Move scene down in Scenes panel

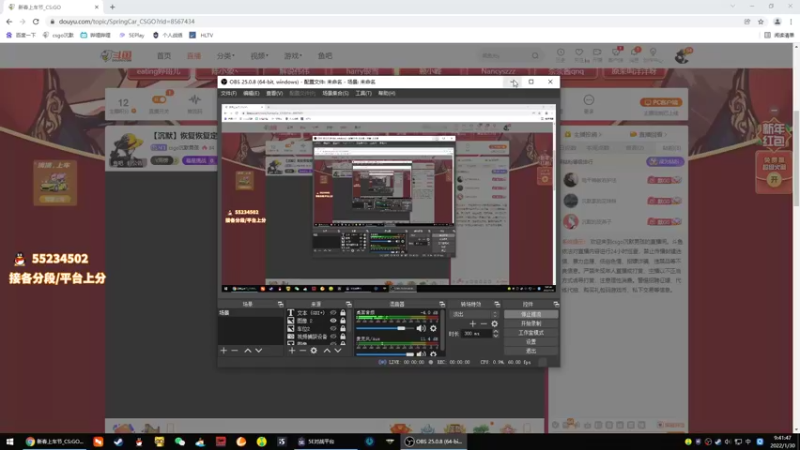tap(259, 351)
